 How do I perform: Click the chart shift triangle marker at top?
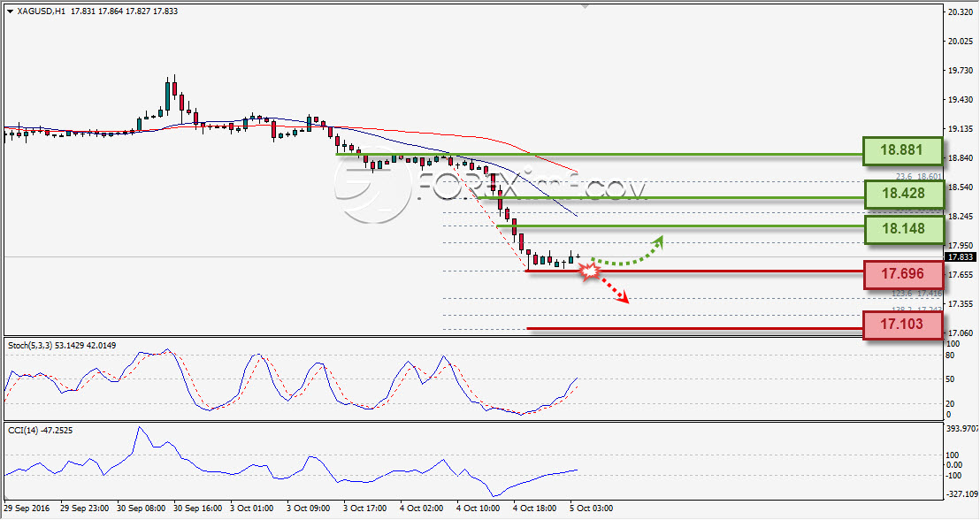pyautogui.click(x=585, y=5)
